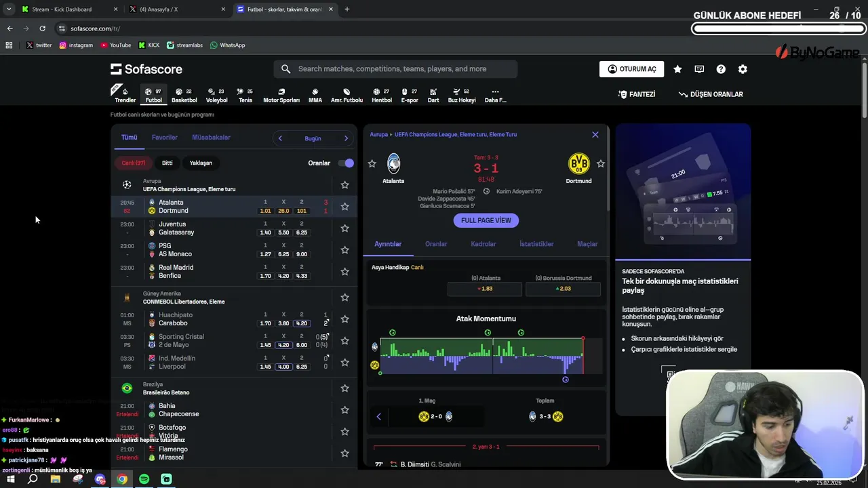Open the YouTube bookmark
Viewport: 868px width, 488px height.
116,45
